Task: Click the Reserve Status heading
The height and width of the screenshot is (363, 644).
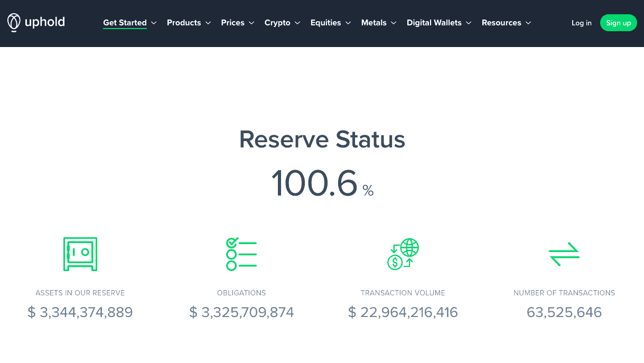Action: click(322, 139)
